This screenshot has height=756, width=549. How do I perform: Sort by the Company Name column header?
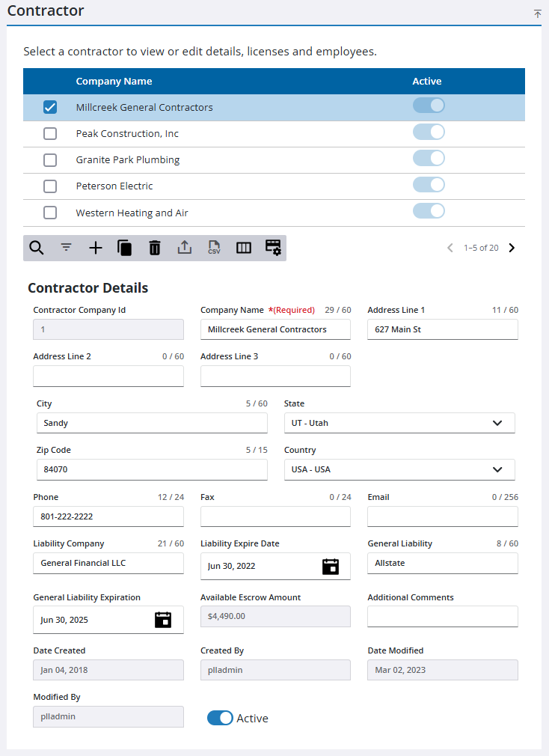pyautogui.click(x=114, y=81)
